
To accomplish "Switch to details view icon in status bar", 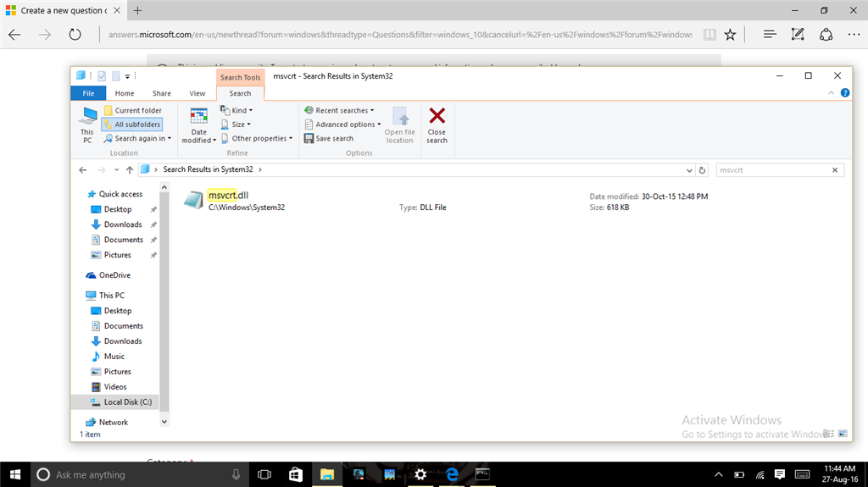I will 829,434.
